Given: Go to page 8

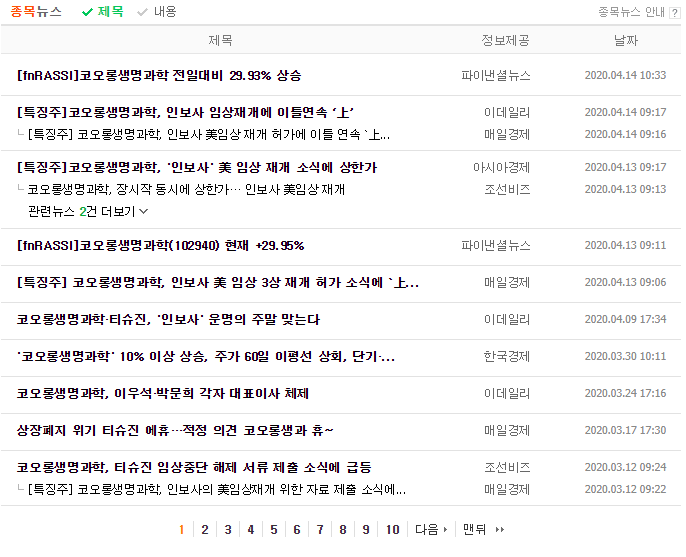Looking at the screenshot, I should click(x=343, y=530).
